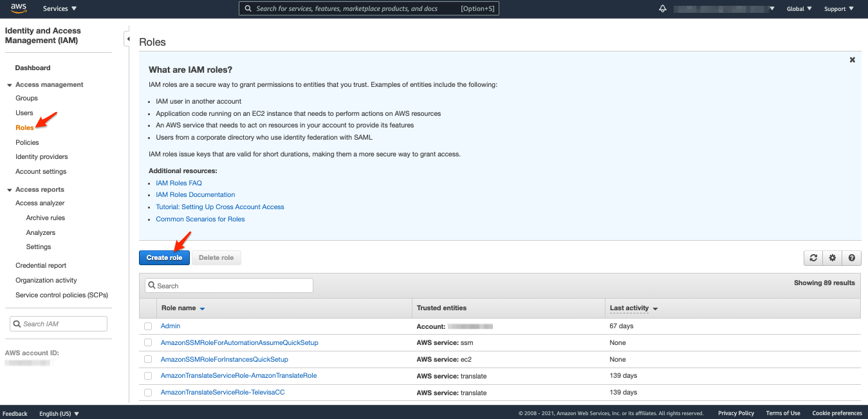This screenshot has height=419, width=868.
Task: Open Policies in sidebar
Action: [27, 142]
